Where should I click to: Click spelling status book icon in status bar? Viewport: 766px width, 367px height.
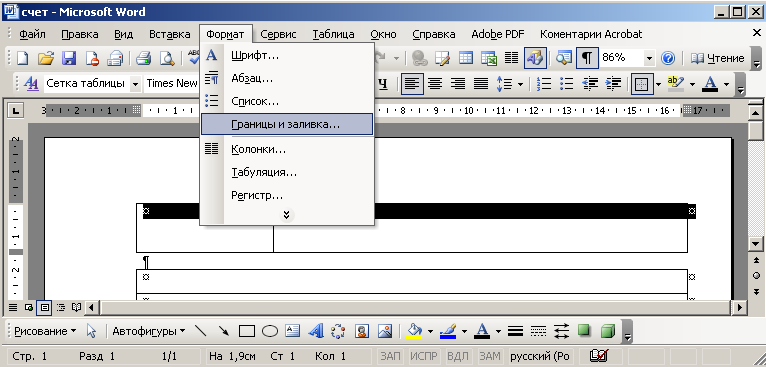[597, 356]
